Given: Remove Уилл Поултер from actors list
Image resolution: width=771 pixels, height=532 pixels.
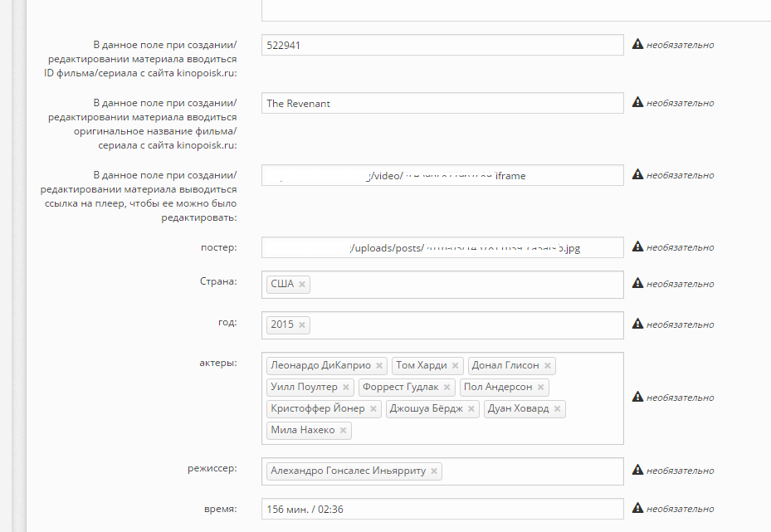Looking at the screenshot, I should (x=346, y=388).
